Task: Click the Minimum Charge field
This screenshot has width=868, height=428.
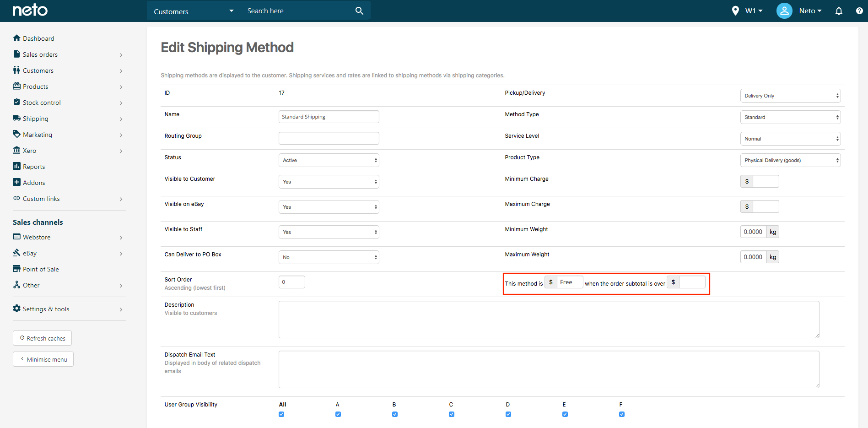Action: (766, 181)
